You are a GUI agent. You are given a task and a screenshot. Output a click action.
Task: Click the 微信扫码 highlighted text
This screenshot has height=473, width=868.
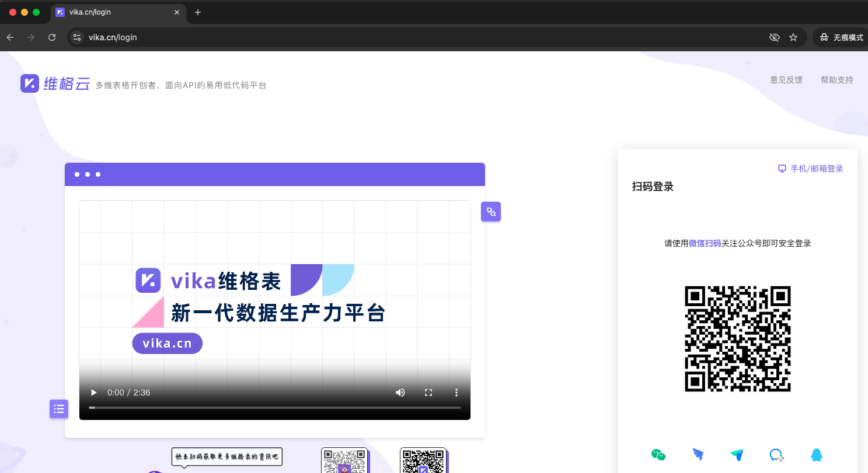click(705, 243)
